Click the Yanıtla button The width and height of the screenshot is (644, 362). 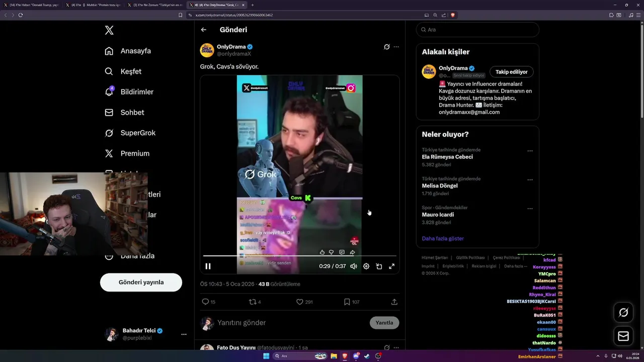pyautogui.click(x=384, y=323)
